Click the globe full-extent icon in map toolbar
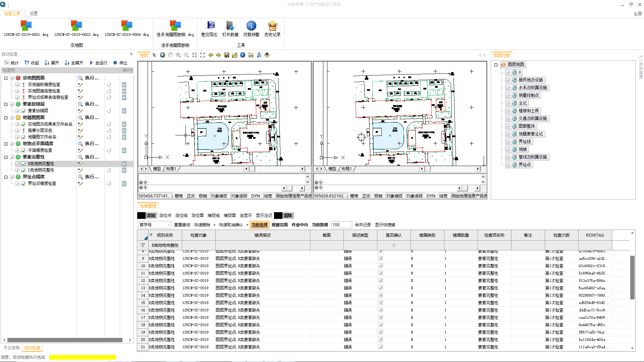Screen dimensions: 644x362 [162, 55]
